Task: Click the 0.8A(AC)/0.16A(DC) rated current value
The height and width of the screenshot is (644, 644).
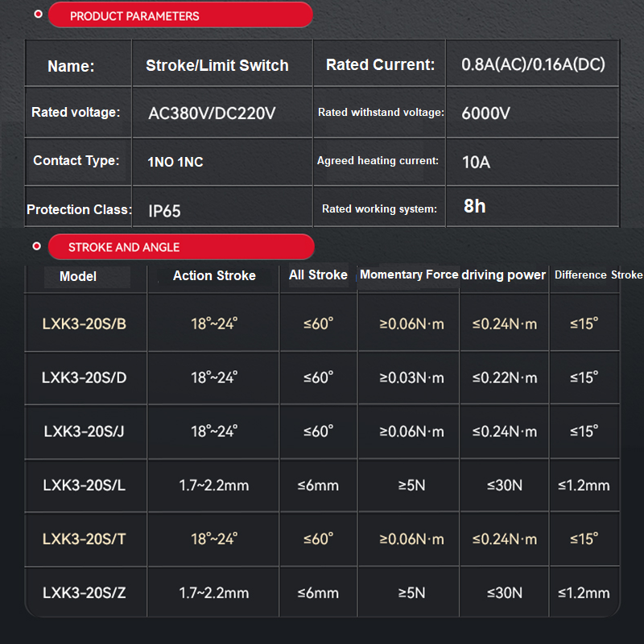Action: click(533, 64)
